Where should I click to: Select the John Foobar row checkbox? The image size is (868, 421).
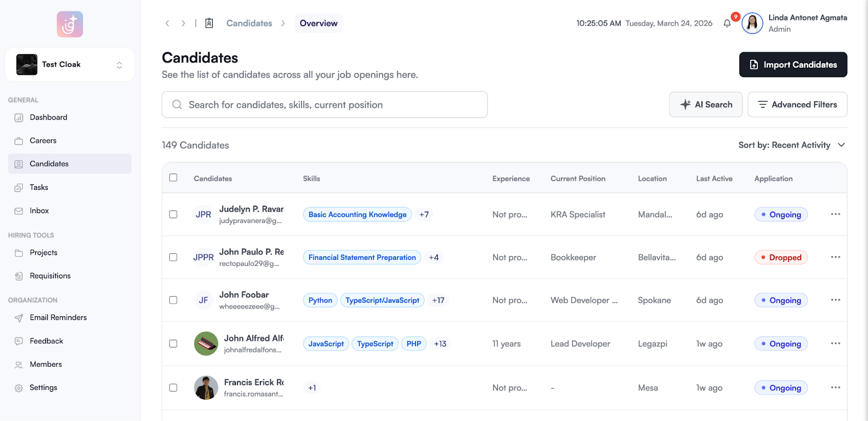173,300
